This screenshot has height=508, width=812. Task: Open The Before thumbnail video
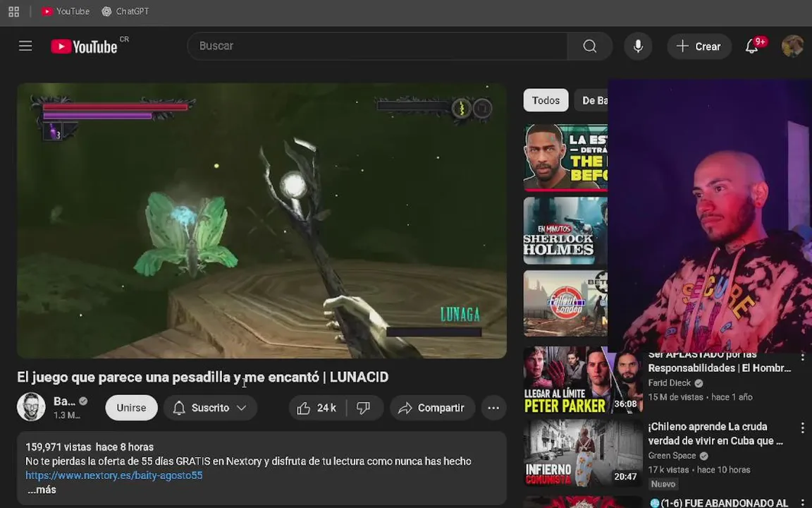coord(565,157)
